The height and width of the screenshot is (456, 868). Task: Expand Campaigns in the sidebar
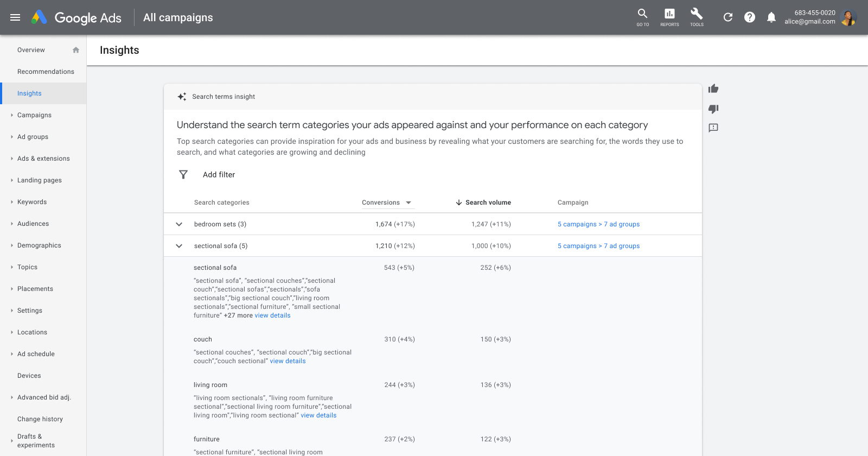click(x=34, y=115)
